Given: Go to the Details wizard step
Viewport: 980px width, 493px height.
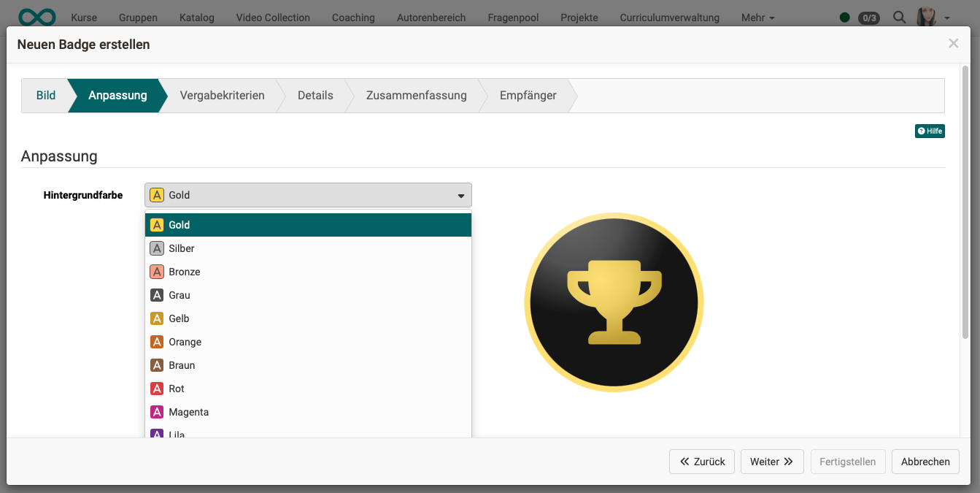Looking at the screenshot, I should click(x=315, y=95).
